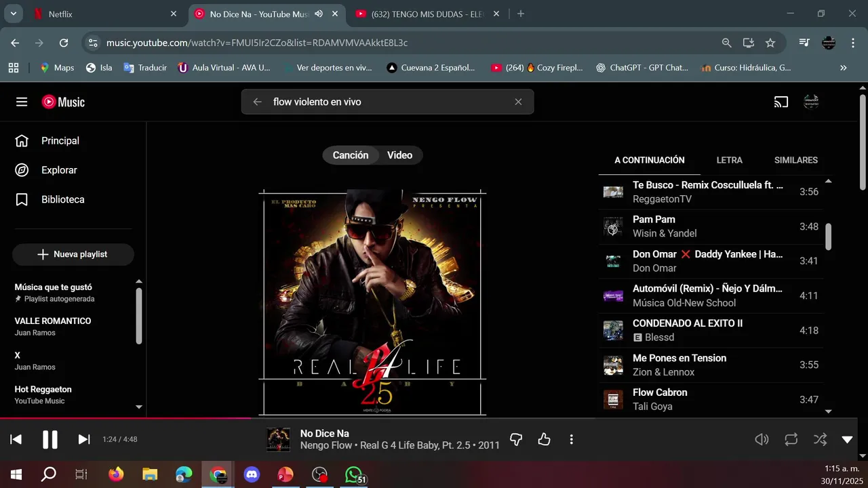Switch to Video mode
Viewport: 868px width, 488px height.
[399, 155]
